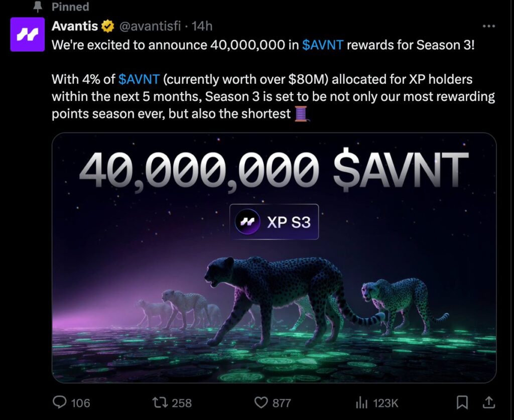Like the Avantis tweet with the heart icon
This screenshot has width=514, height=420.
click(261, 402)
